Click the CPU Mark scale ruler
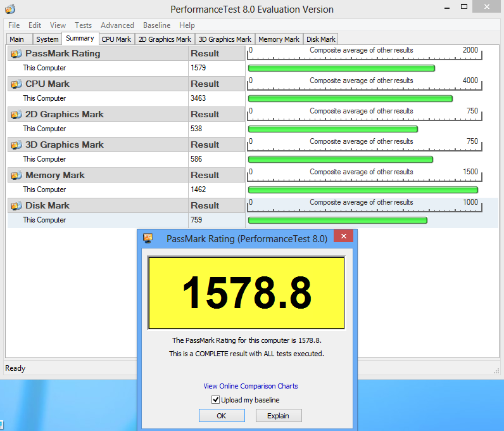 [365, 84]
